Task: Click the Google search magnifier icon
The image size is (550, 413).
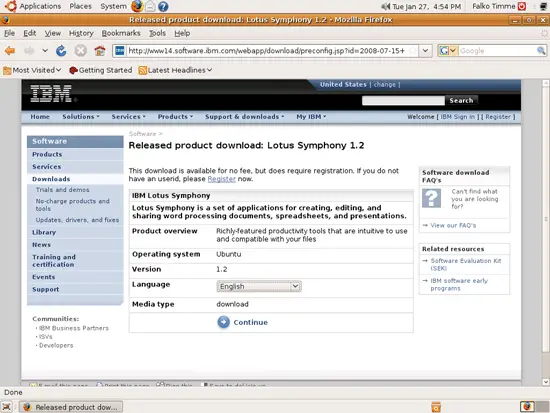Action: tap(541, 51)
